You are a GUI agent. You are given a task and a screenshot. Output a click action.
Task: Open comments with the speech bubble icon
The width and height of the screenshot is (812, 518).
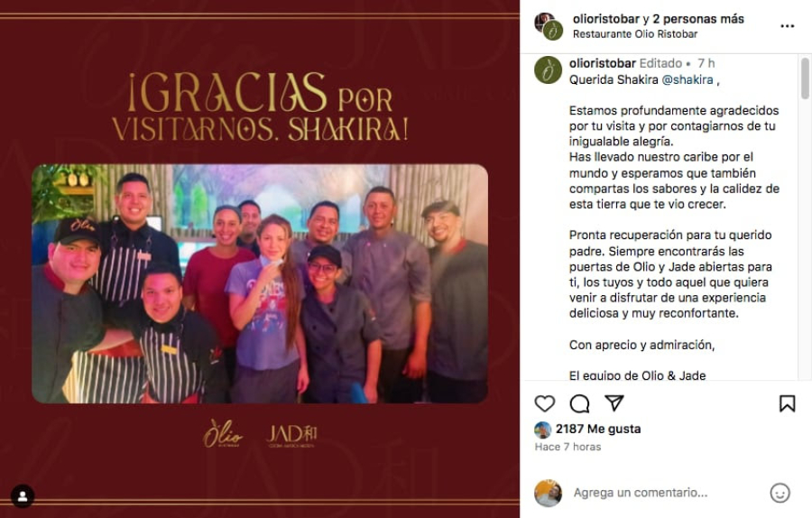click(x=579, y=403)
